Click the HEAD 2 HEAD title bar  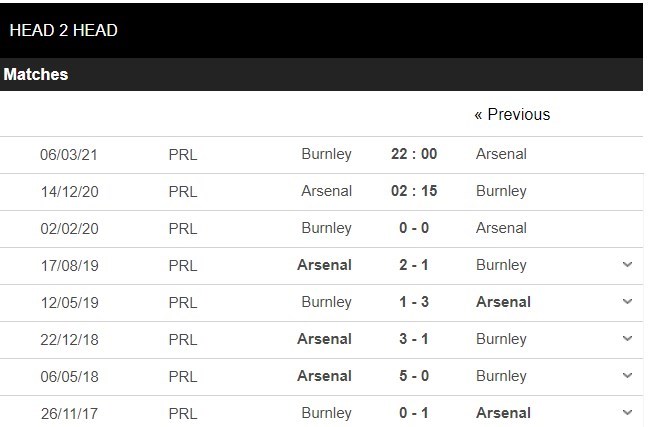[x=63, y=30]
